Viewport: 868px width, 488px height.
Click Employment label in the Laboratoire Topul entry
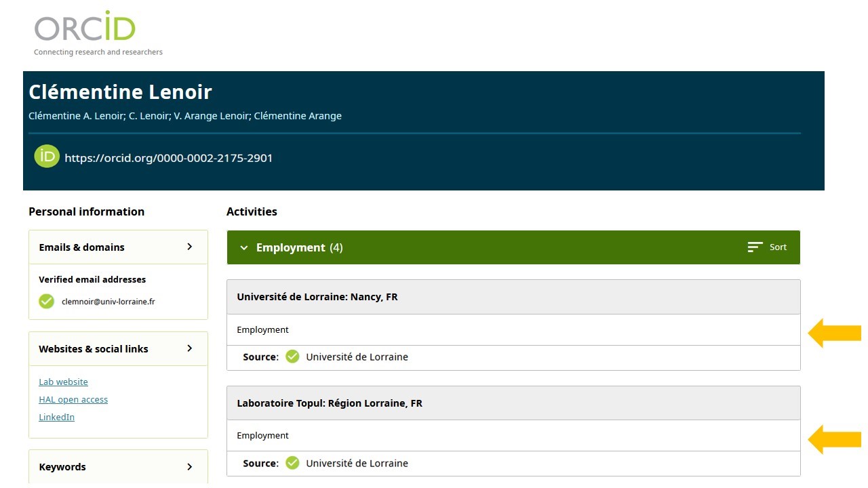coord(262,436)
